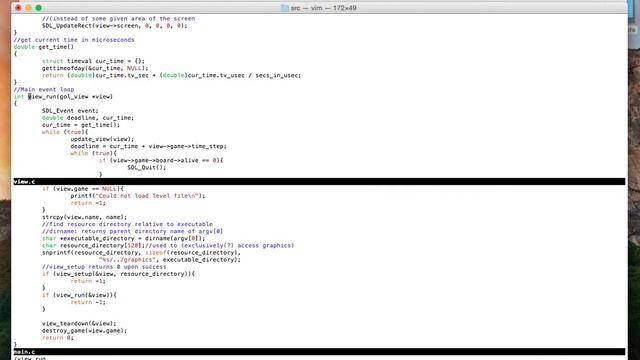Screen dimensions: 640x360
Task: Click the '//(instead of some given area' comment
Action: click(118, 18)
